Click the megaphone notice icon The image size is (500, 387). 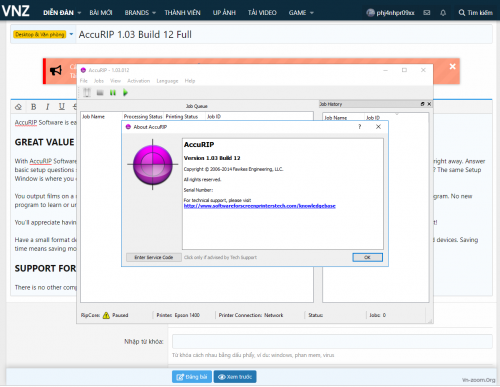56,70
